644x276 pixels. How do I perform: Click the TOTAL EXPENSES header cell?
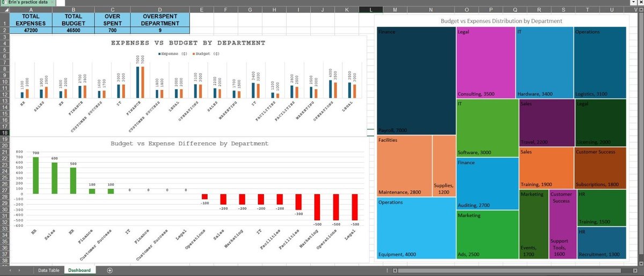(30, 20)
